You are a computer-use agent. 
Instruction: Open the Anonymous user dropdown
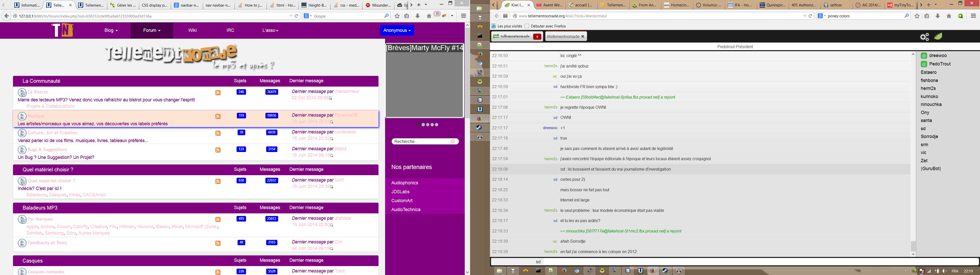click(x=397, y=30)
